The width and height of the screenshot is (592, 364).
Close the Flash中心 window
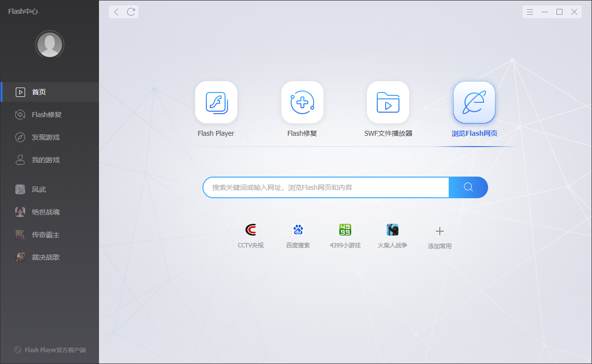point(574,12)
